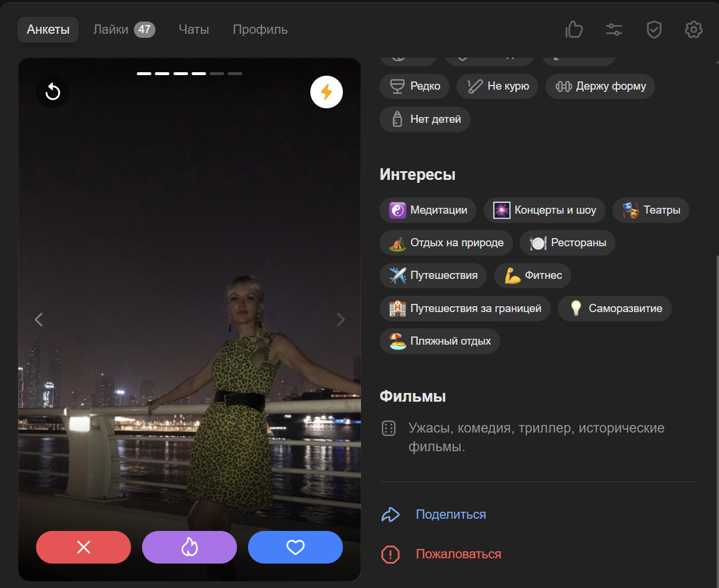This screenshot has width=719, height=588.
Task: Activate the lightning boost icon
Action: coord(326,92)
